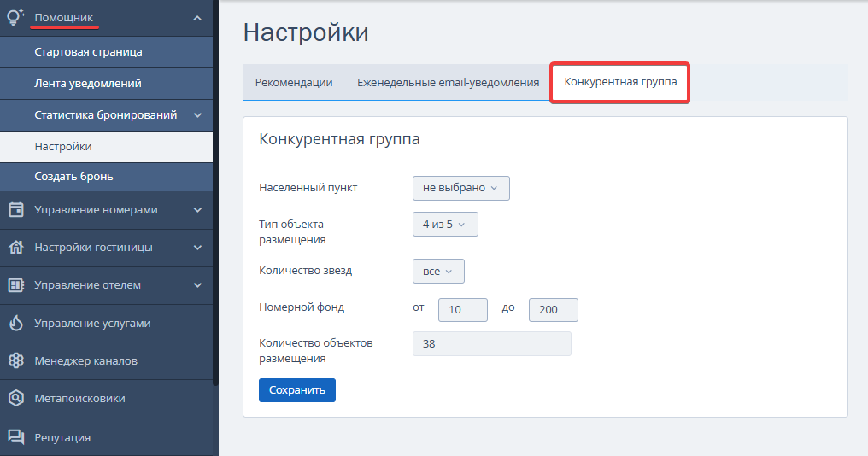Click the Населённый пункт label

click(308, 188)
